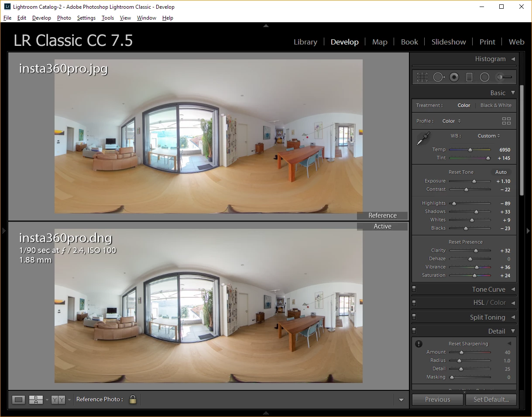Click the Active photo insta360pro.dng image

click(x=209, y=306)
